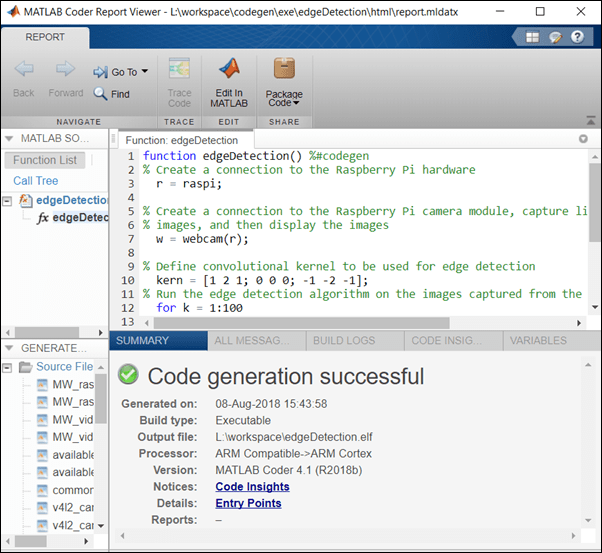Screen dimensions: 602x553
Task: Open the Go To dropdown
Action: 121,72
